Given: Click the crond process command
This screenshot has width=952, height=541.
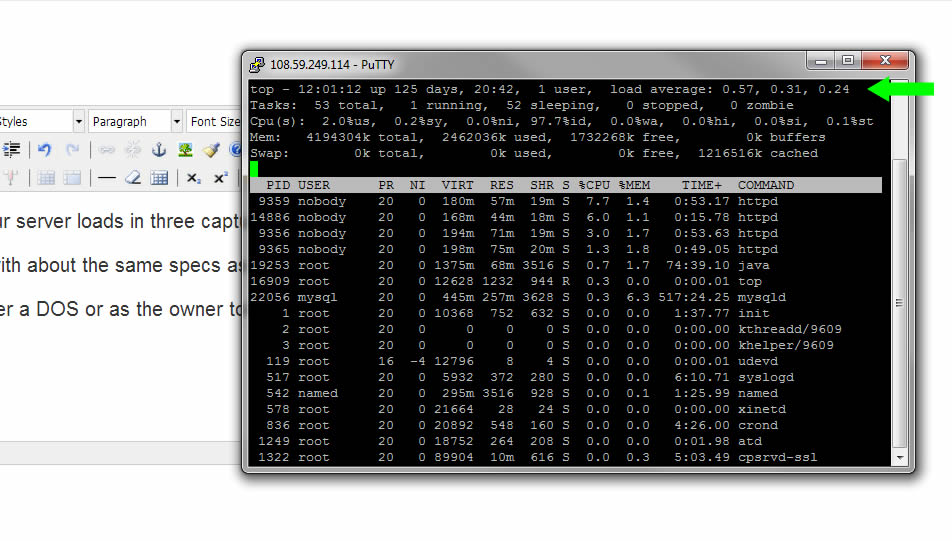Looking at the screenshot, I should (x=758, y=425).
